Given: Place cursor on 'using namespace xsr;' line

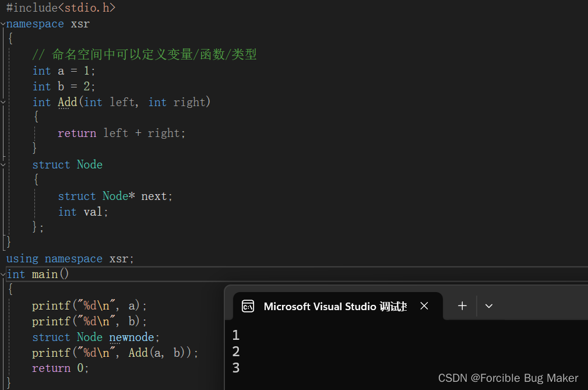Looking at the screenshot, I should pos(70,259).
